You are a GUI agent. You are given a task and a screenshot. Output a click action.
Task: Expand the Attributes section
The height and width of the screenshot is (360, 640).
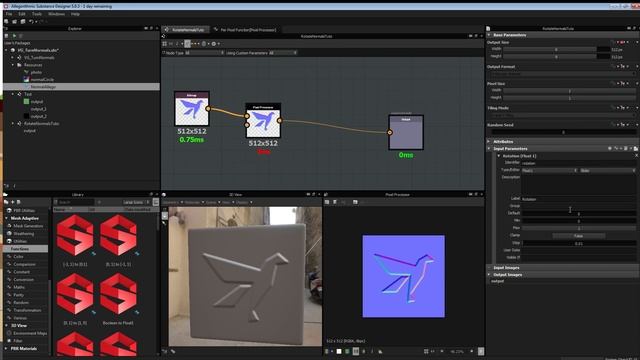point(489,142)
